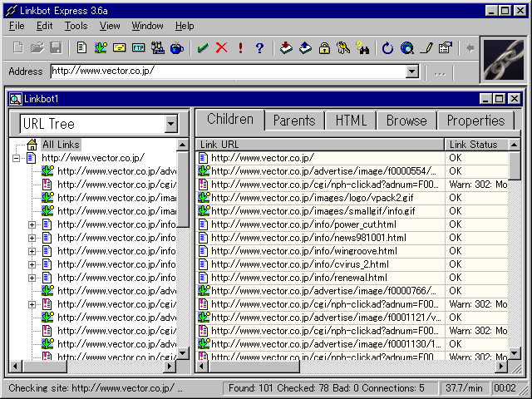Sort by the Link URL column header
This screenshot has height=399, width=532.
[x=319, y=145]
